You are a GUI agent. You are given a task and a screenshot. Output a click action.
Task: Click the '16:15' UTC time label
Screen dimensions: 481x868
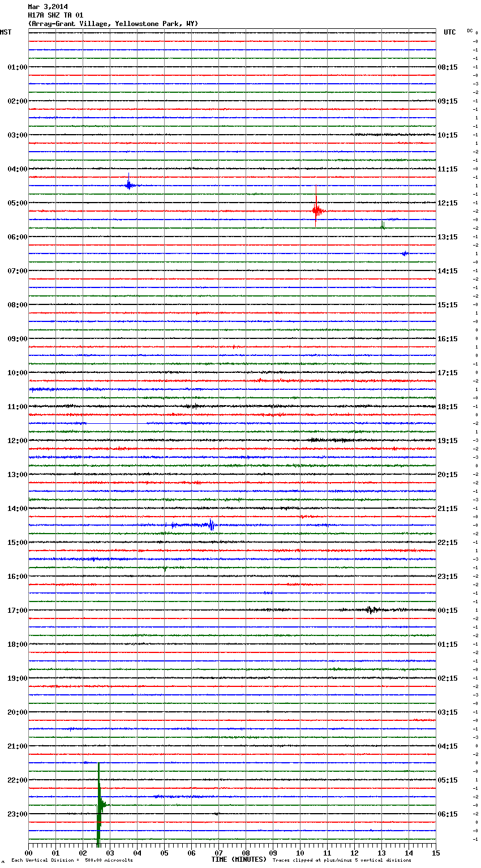click(x=448, y=339)
